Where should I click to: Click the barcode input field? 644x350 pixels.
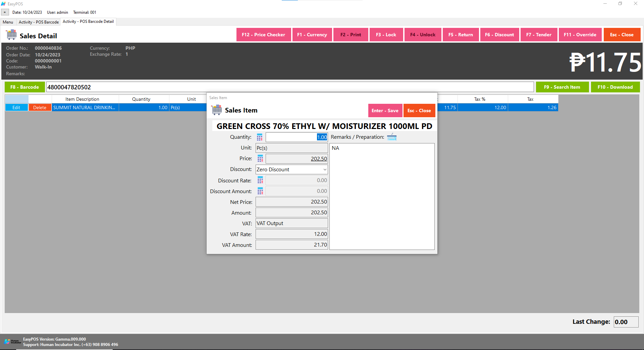click(x=290, y=87)
